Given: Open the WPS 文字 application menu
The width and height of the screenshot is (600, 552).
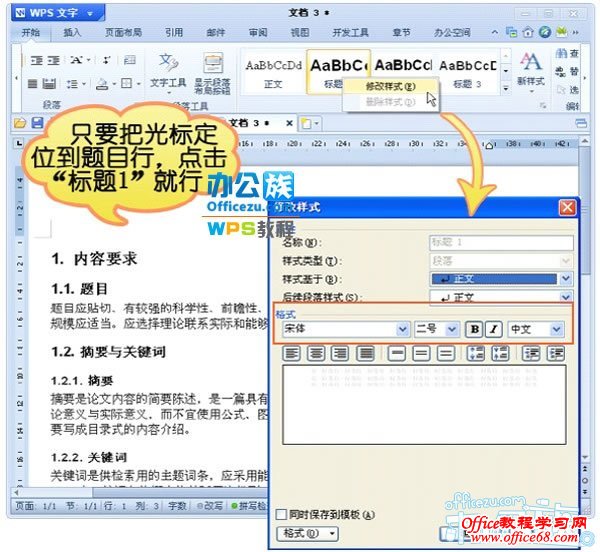Looking at the screenshot, I should (57, 13).
